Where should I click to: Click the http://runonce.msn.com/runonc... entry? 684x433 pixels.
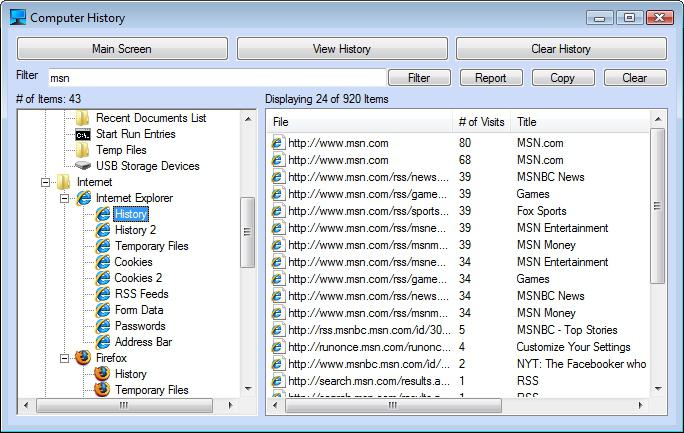[369, 347]
